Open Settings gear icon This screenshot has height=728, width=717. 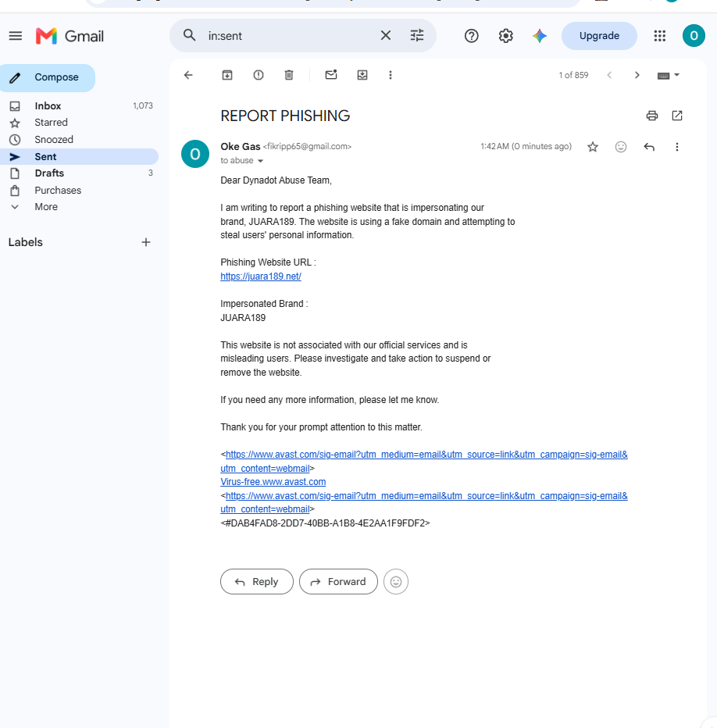[505, 36]
